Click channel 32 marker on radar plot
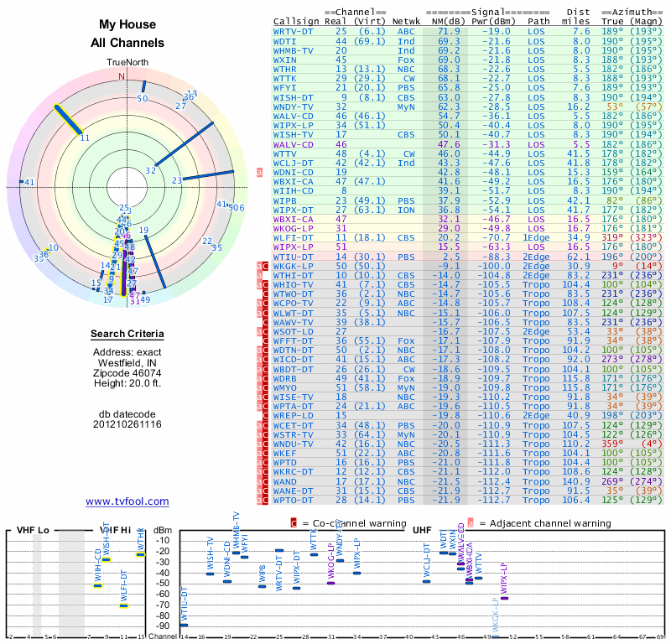Viewport: 671px width, 644px height. pyautogui.click(x=184, y=143)
